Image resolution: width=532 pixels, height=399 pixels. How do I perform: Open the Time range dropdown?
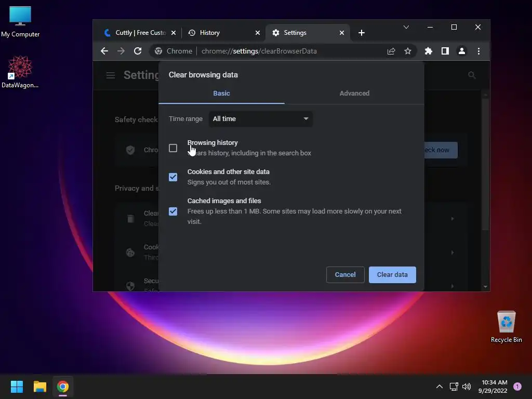click(261, 119)
